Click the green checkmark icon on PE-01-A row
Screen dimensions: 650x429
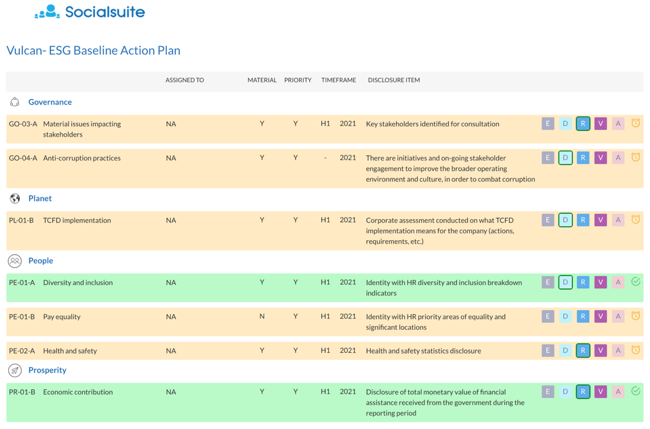635,282
